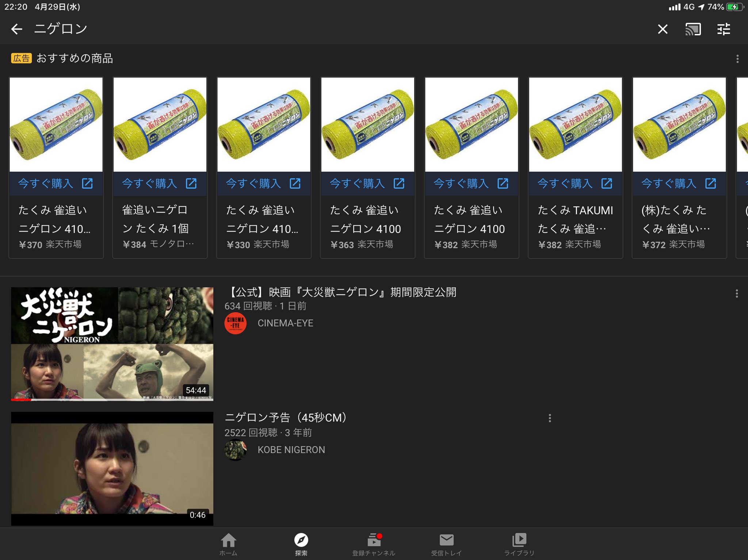Open the 雀追いニゲロン たくみ 1個 product image
Screen dimensions: 748x560
[160, 124]
